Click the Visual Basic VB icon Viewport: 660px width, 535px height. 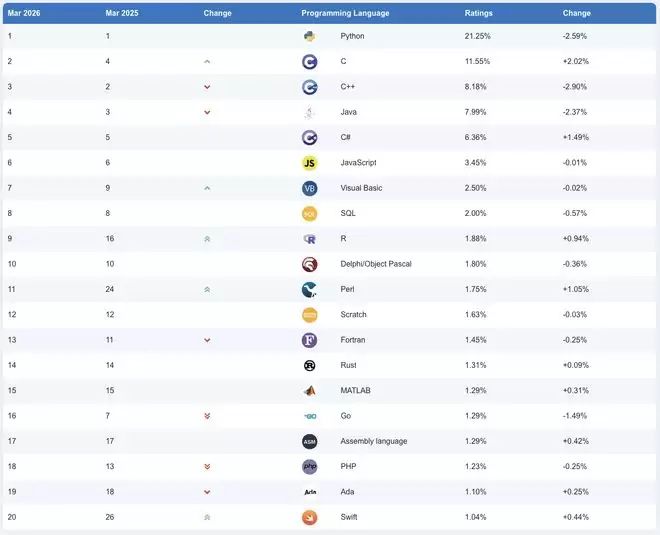310,188
